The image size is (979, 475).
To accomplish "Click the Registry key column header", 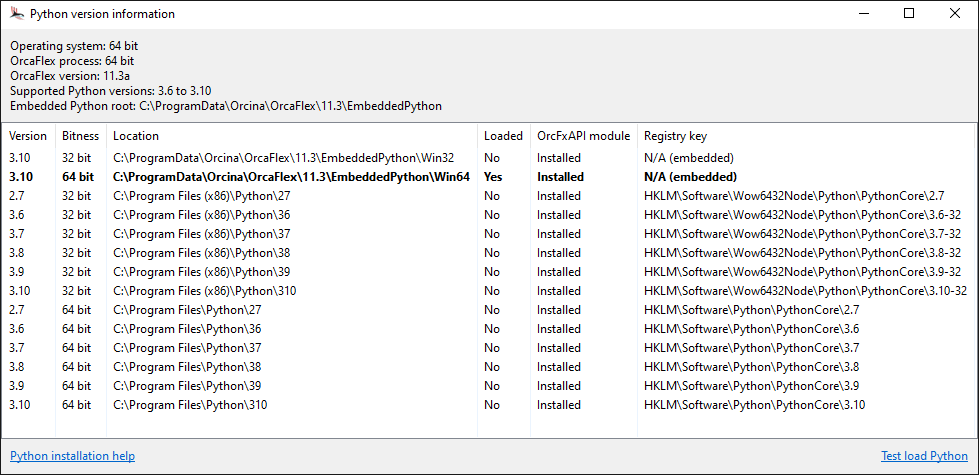I will 675,136.
